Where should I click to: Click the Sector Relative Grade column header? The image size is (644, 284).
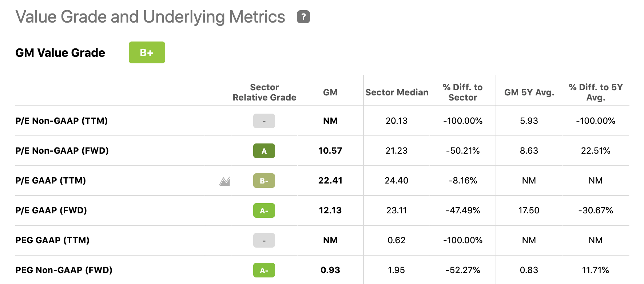pyautogui.click(x=264, y=92)
